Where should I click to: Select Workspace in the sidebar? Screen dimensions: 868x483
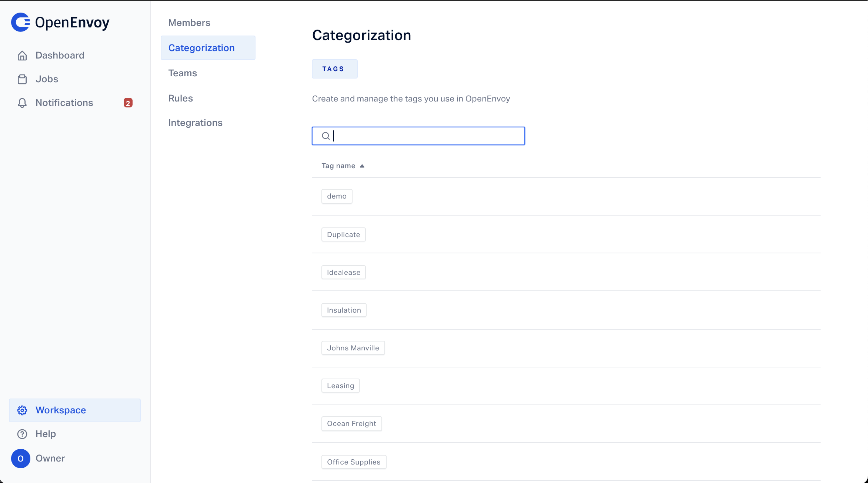click(75, 410)
